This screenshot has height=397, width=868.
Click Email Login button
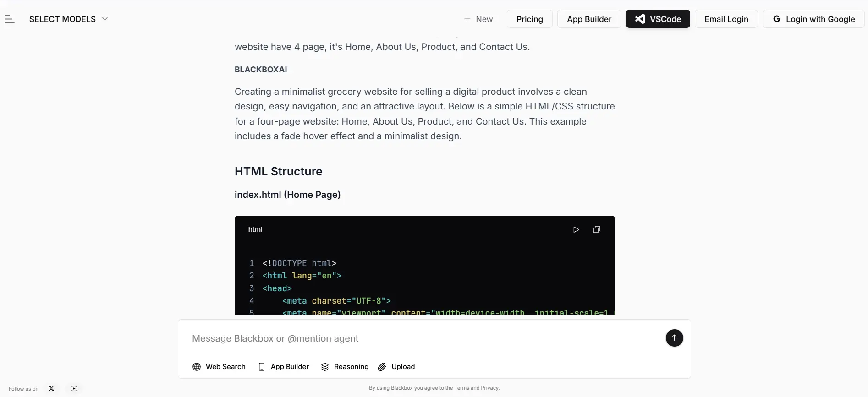[726, 19]
